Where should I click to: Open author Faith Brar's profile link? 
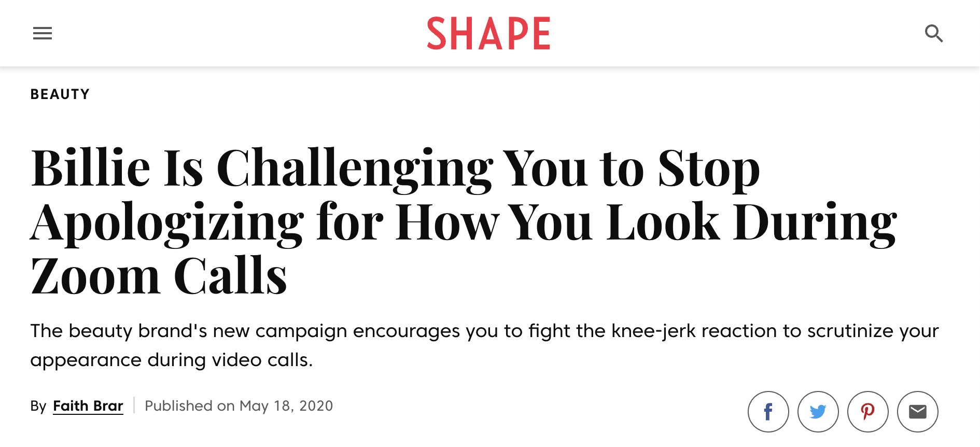pos(88,406)
